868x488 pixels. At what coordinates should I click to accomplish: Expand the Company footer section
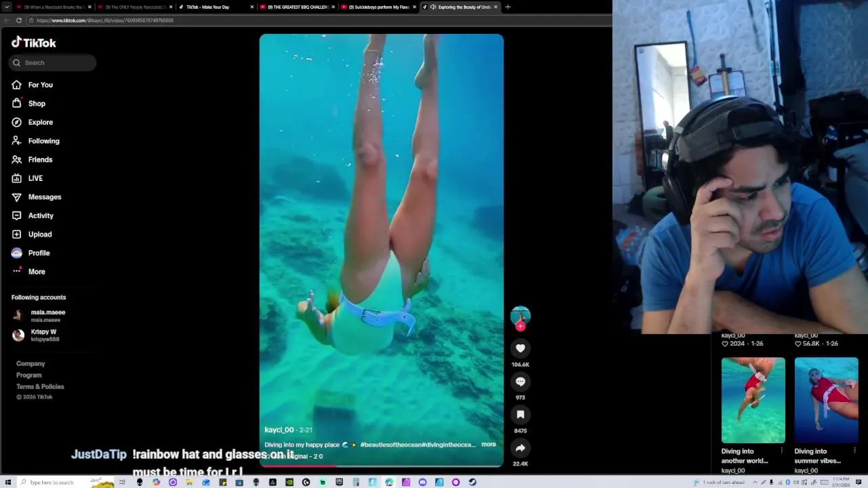[x=31, y=364]
